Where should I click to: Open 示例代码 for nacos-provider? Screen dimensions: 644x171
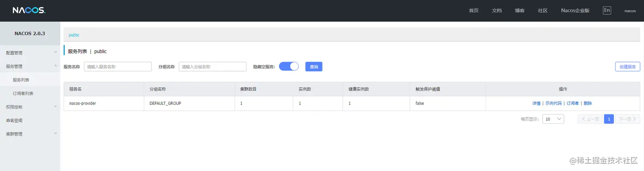(553, 103)
